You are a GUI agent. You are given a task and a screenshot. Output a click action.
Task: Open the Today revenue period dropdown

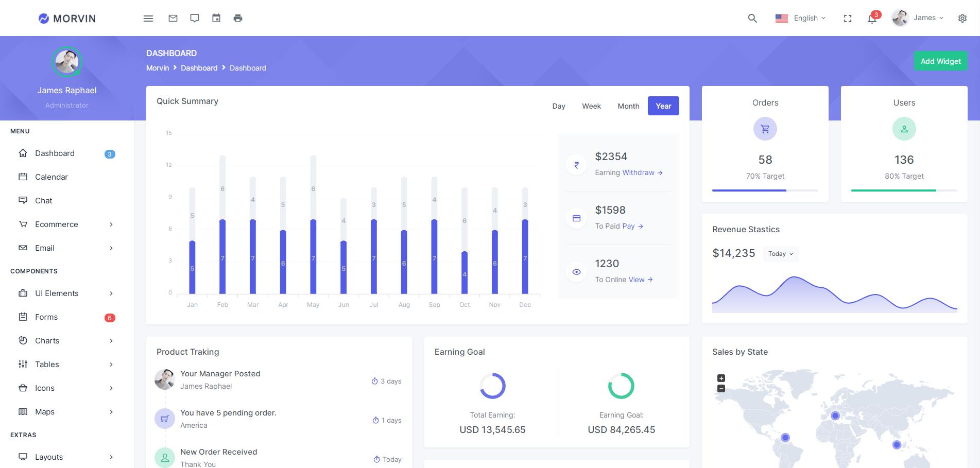point(781,254)
